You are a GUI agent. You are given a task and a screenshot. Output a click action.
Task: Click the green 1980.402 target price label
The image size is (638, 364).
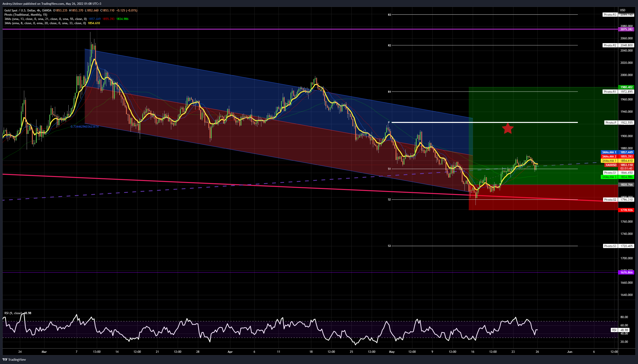pos(627,87)
